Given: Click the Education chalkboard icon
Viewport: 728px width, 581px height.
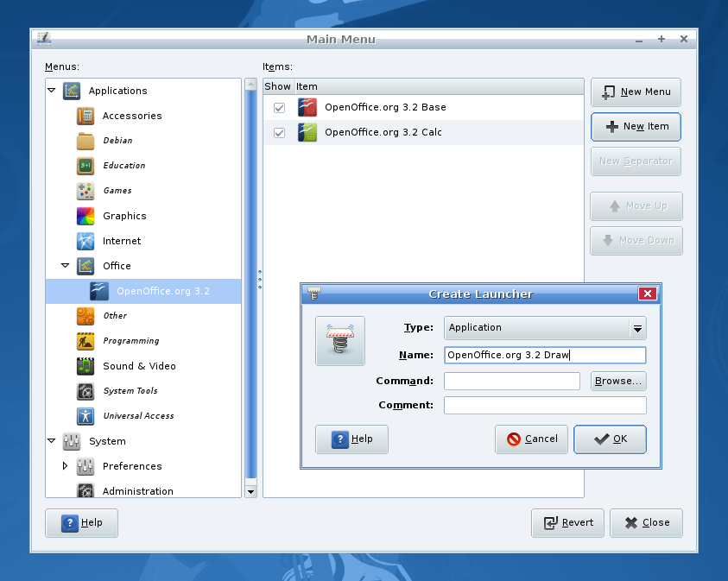Looking at the screenshot, I should coord(85,166).
